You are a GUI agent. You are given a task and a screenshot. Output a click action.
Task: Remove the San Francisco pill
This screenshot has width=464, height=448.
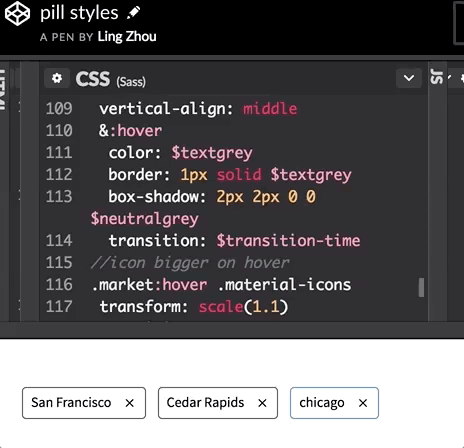(x=130, y=403)
